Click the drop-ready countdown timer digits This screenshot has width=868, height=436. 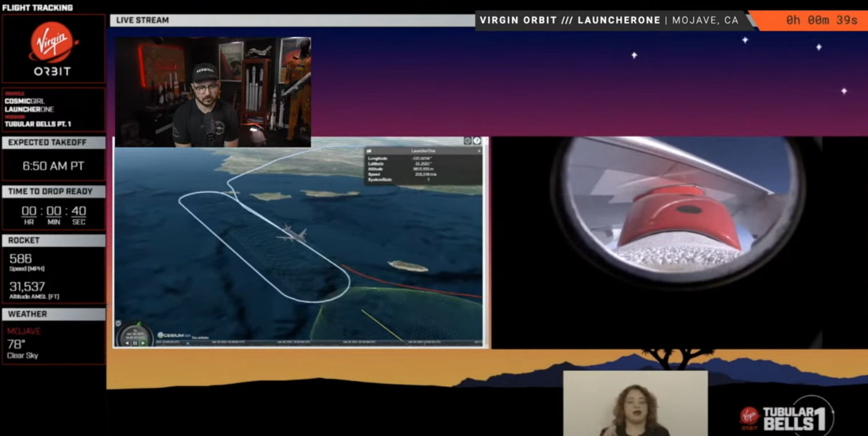[54, 211]
